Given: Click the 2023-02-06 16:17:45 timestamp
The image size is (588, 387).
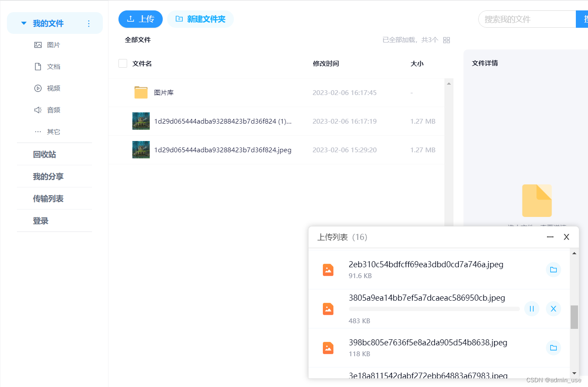Looking at the screenshot, I should tap(345, 92).
